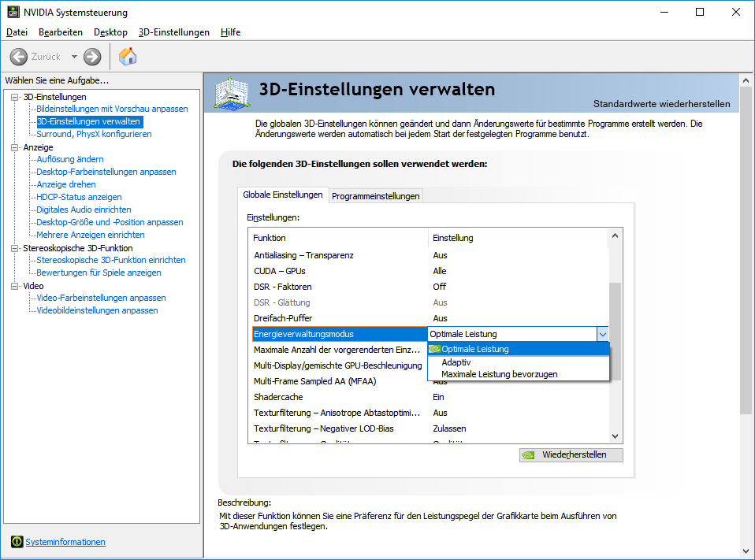
Task: Open the Hilfe menu
Action: click(231, 32)
